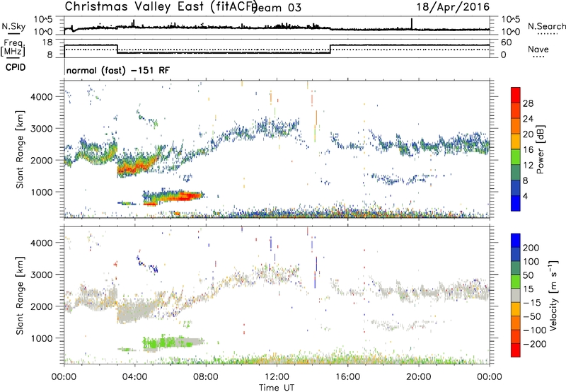The height and width of the screenshot is (392, 566).
Task: Click the "-200" value on Velocity color bar
Action: coord(535,344)
